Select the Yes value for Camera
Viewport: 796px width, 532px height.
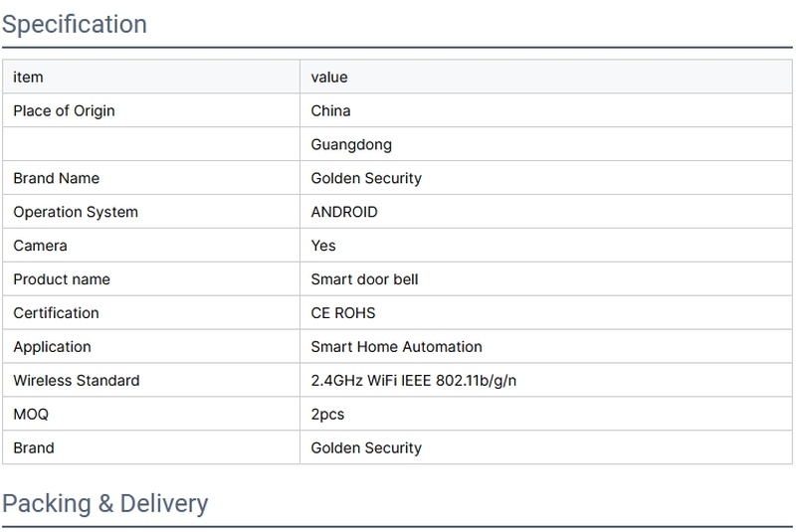(x=323, y=246)
